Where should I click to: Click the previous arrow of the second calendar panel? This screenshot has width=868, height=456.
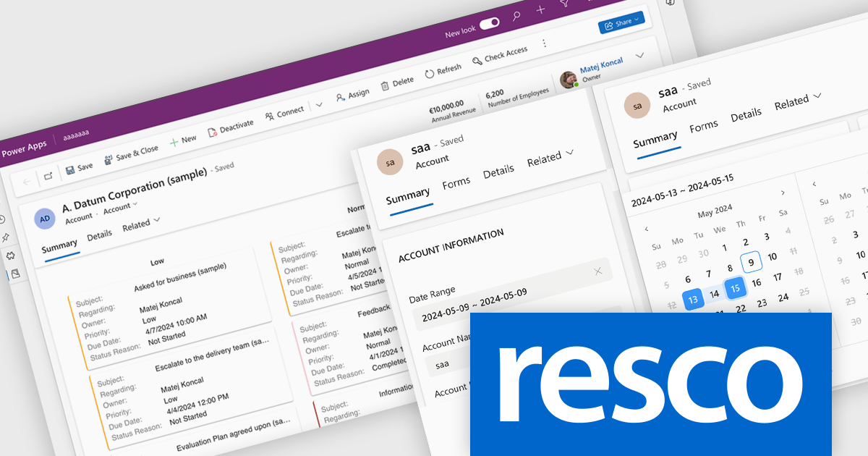(x=814, y=183)
